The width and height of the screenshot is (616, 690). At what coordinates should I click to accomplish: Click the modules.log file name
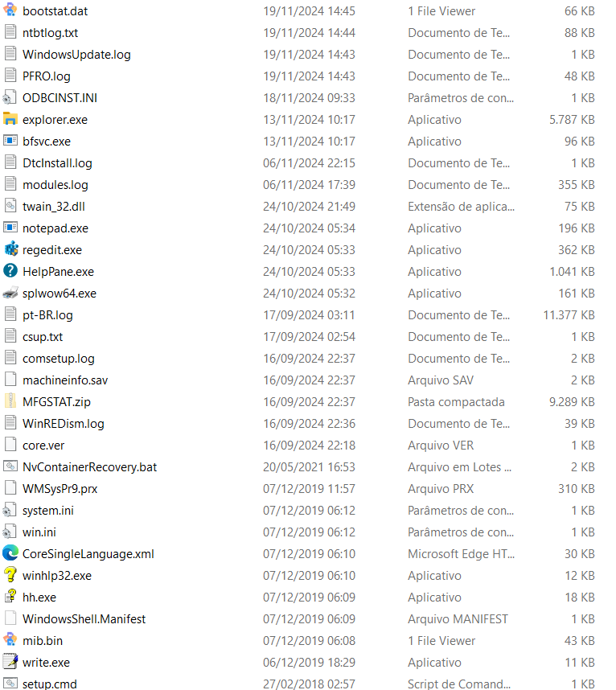(x=55, y=184)
